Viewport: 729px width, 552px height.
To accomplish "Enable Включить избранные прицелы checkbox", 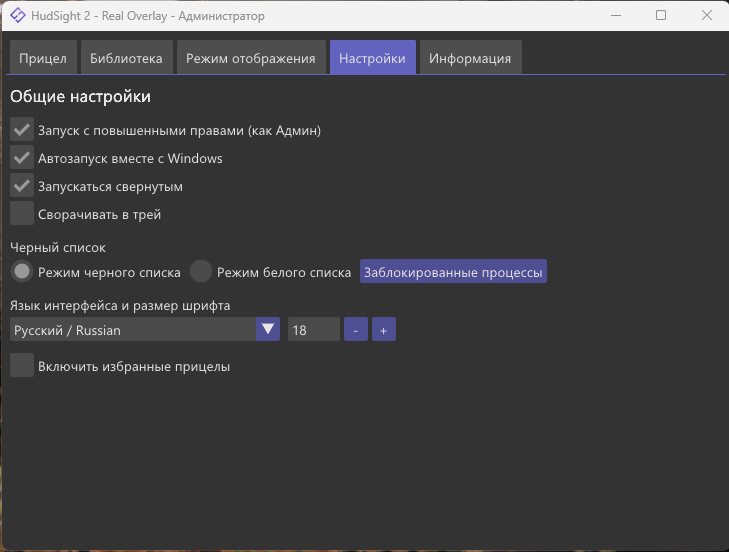I will click(x=22, y=366).
